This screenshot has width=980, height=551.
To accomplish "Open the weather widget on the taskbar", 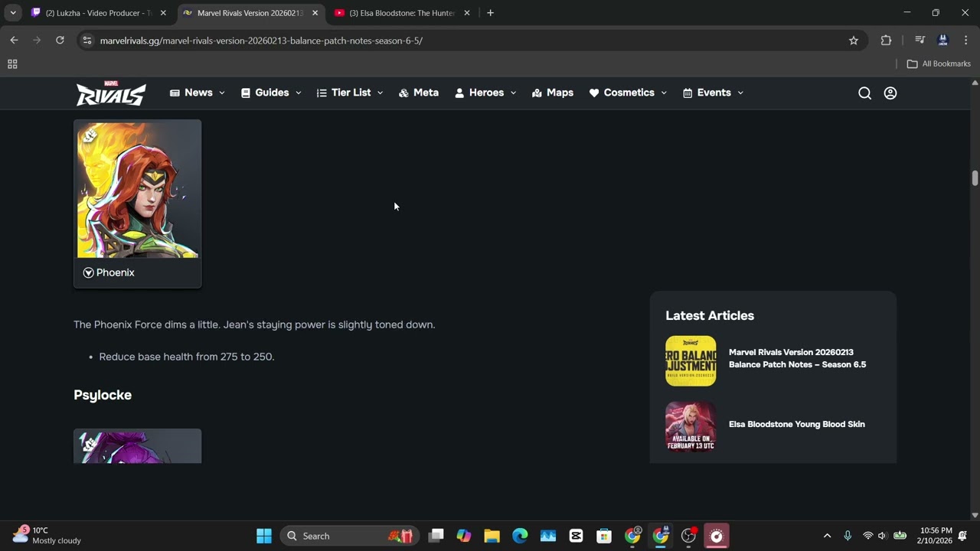I will (x=46, y=535).
